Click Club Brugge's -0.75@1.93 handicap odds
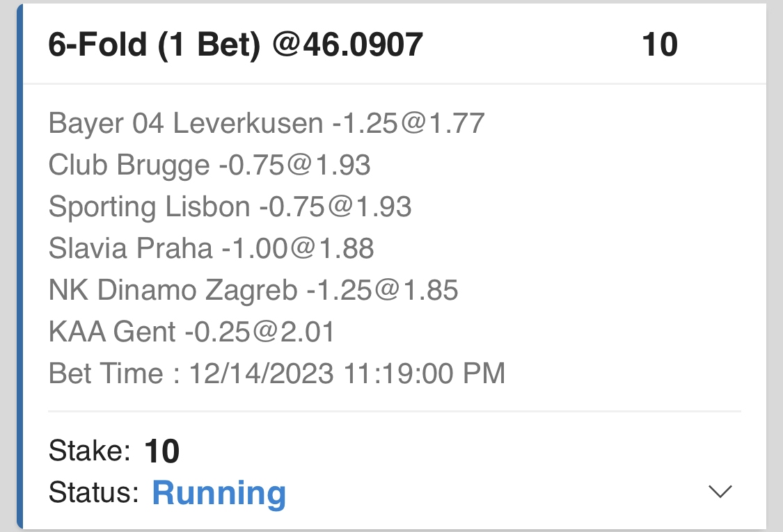783x532 pixels. point(294,166)
